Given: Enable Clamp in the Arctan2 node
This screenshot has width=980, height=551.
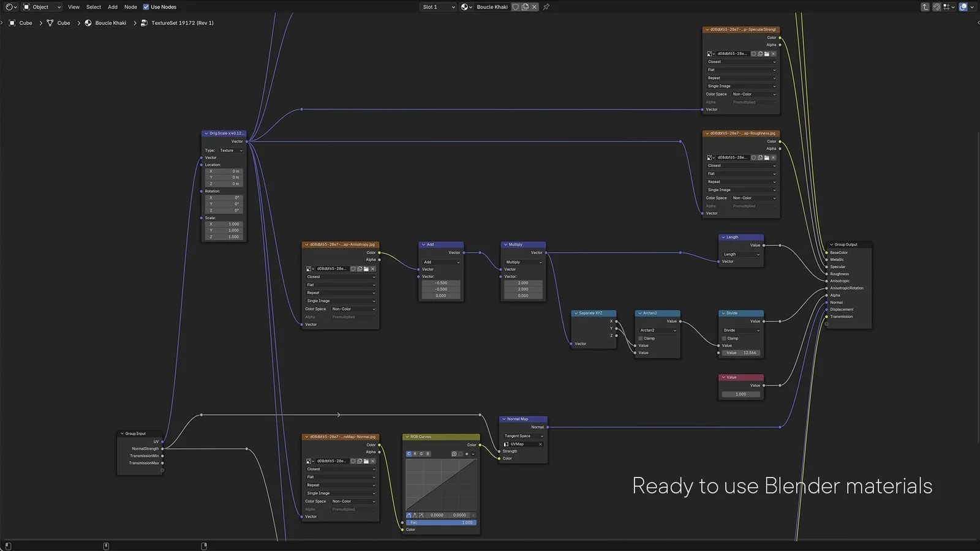Looking at the screenshot, I should click(640, 338).
